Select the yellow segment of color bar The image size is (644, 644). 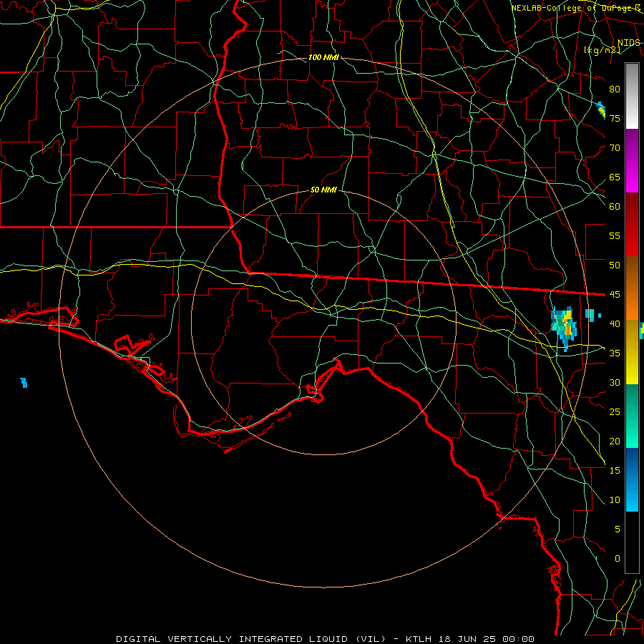(x=632, y=352)
